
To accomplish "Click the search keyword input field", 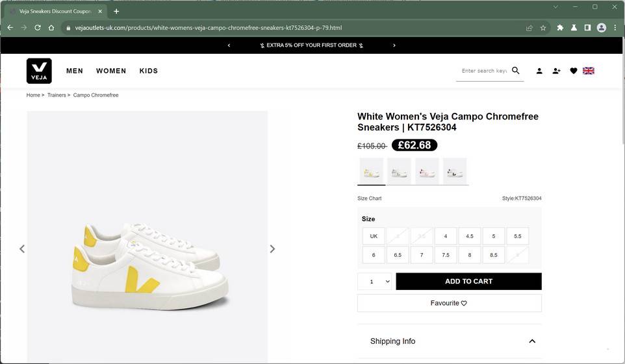I will tap(483, 71).
